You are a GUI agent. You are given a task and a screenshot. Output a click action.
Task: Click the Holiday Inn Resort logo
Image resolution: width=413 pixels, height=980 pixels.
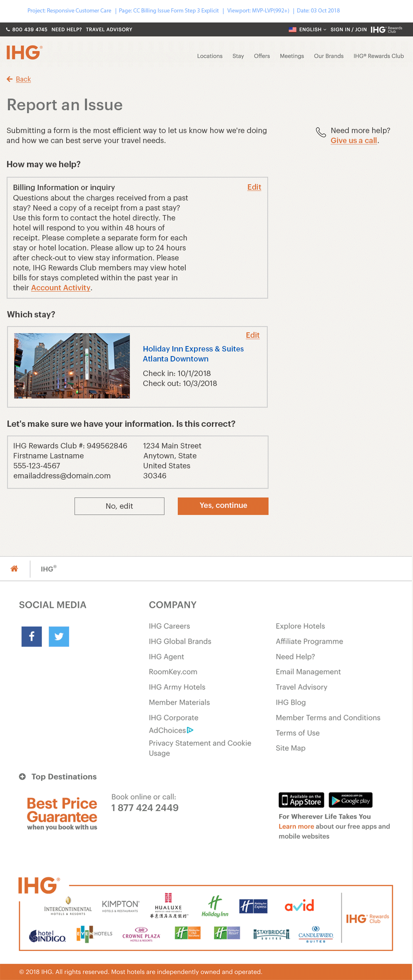click(227, 933)
